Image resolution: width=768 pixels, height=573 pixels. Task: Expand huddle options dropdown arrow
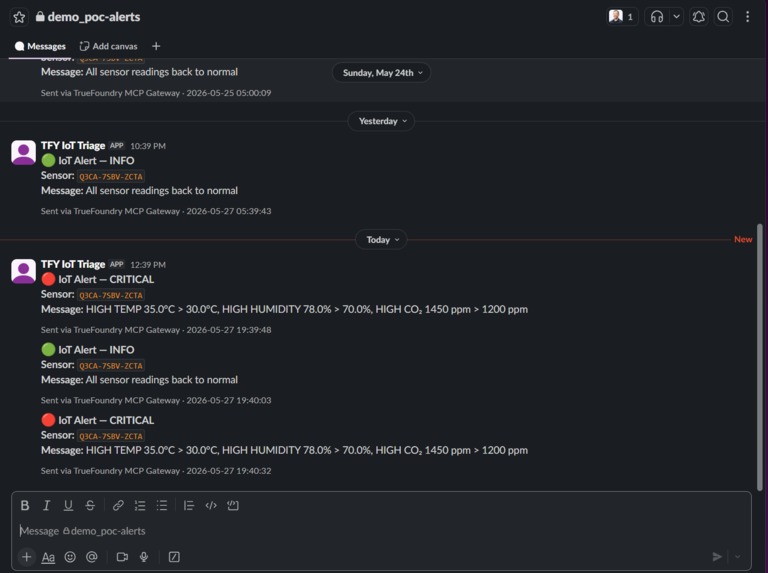pos(676,17)
